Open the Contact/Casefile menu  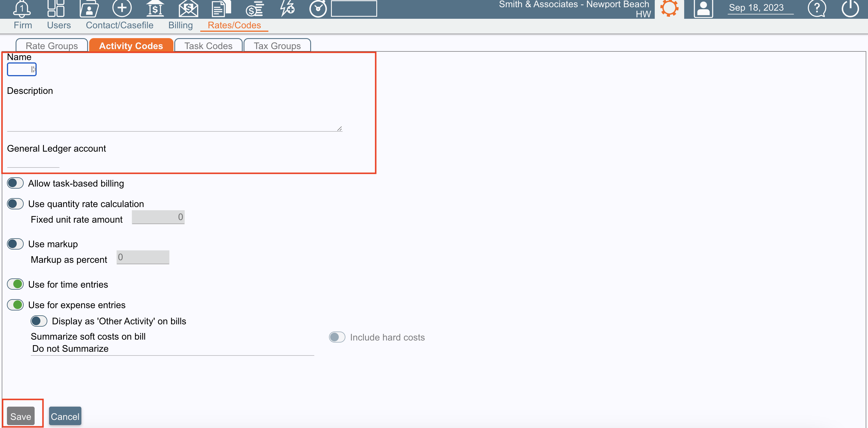click(x=120, y=25)
